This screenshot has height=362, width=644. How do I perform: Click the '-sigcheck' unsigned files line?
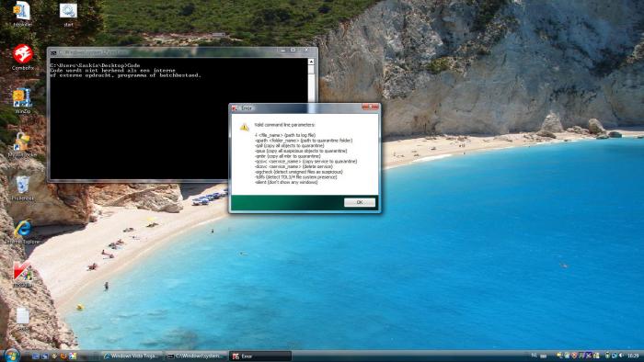point(299,172)
